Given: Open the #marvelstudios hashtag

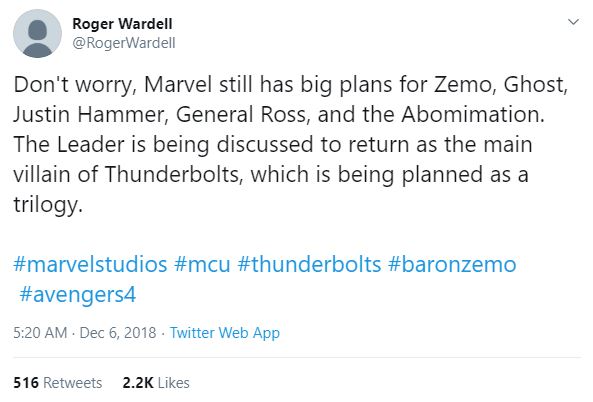Looking at the screenshot, I should click(x=90, y=264).
